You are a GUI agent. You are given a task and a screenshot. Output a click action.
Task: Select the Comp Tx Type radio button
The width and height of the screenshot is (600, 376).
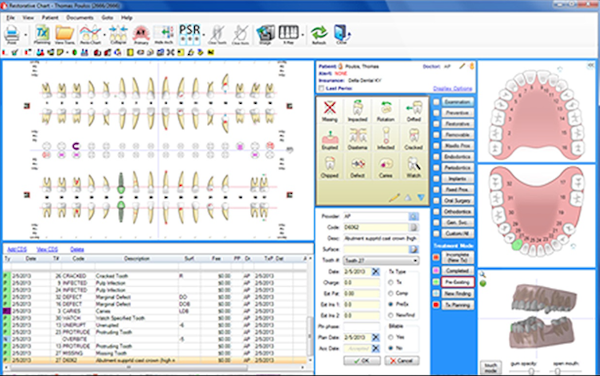[391, 293]
